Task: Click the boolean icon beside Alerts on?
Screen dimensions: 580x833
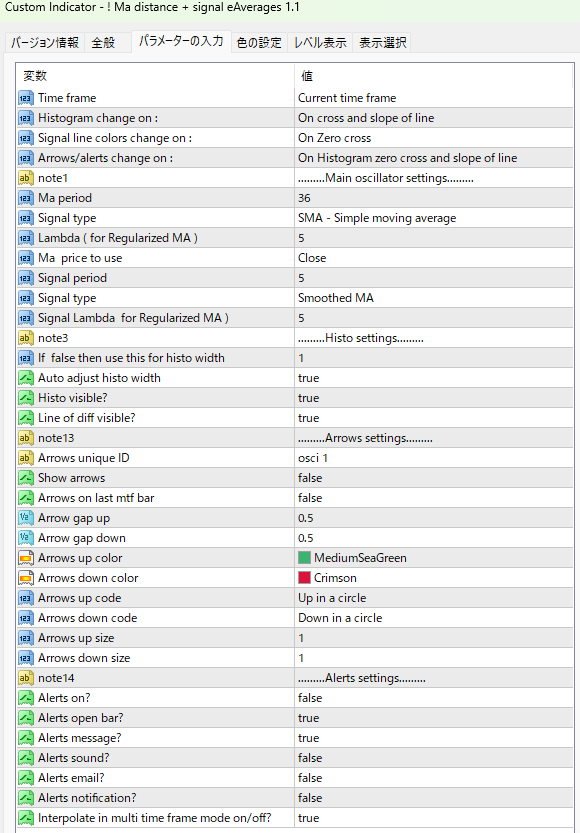Action: 25,698
